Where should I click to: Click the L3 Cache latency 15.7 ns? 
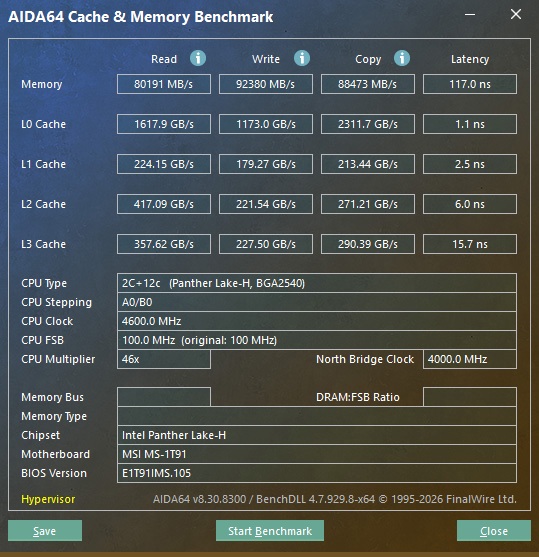(470, 244)
